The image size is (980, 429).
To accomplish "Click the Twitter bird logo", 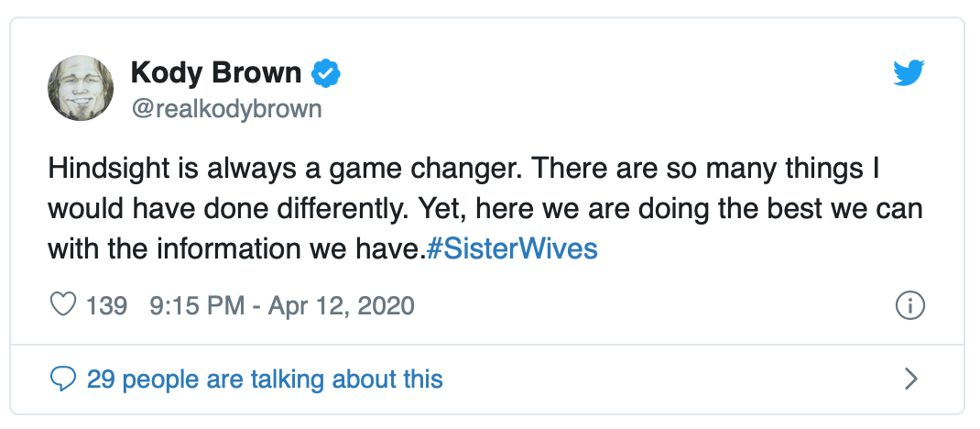I will point(909,73).
